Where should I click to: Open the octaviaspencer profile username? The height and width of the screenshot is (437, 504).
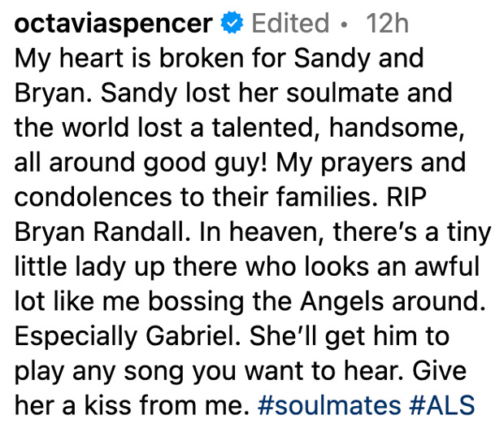pyautogui.click(x=114, y=24)
